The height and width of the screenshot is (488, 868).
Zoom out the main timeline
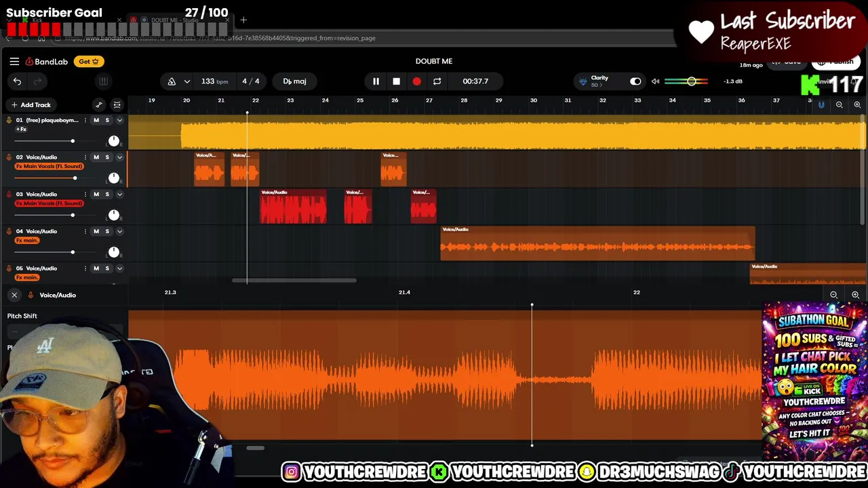(840, 105)
